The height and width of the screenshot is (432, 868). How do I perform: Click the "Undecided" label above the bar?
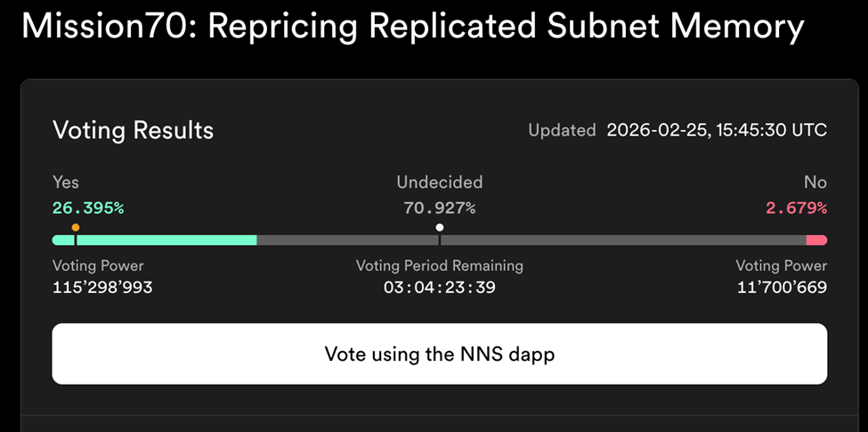click(x=439, y=183)
